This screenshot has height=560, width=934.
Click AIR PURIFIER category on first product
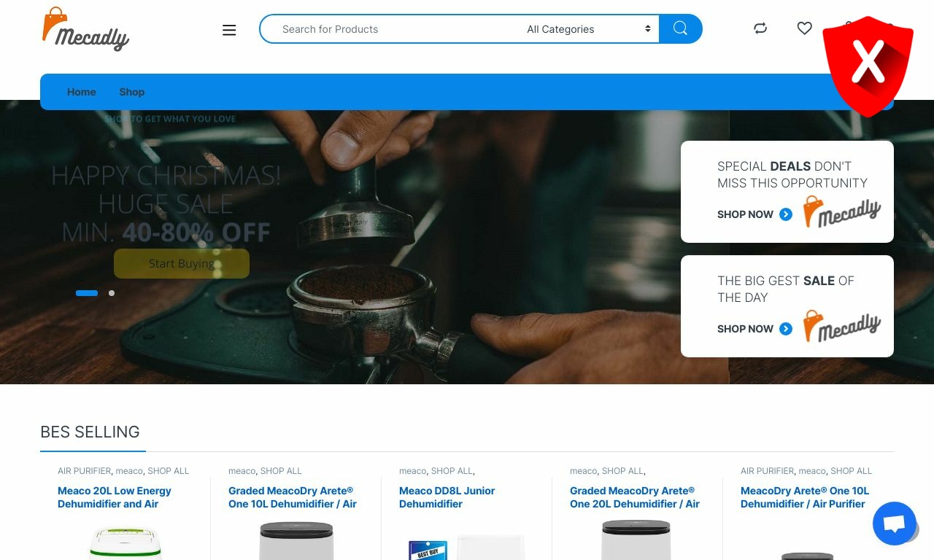(85, 471)
